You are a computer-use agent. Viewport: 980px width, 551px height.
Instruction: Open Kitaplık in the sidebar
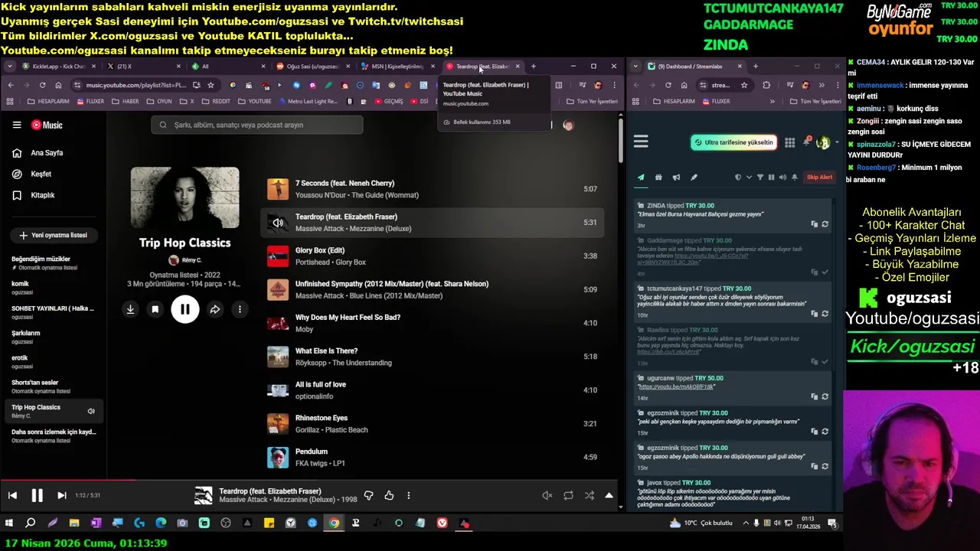pos(54,195)
